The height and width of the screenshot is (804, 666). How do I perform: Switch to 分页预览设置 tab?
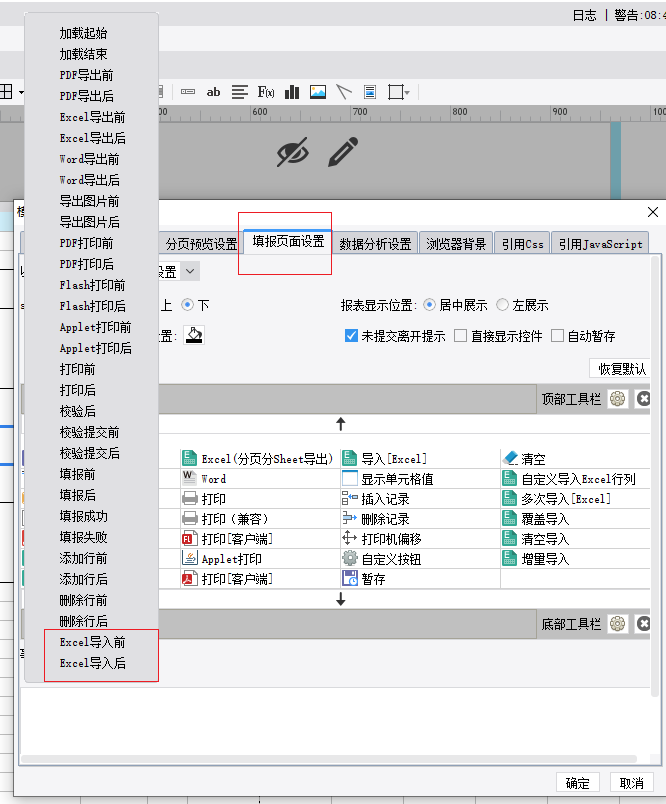(x=200, y=244)
